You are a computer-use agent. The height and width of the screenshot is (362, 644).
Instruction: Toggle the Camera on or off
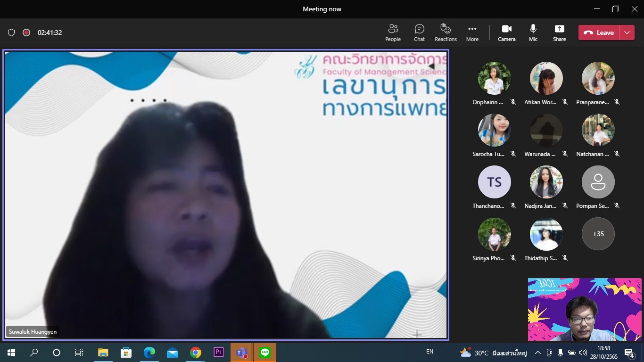click(x=506, y=33)
